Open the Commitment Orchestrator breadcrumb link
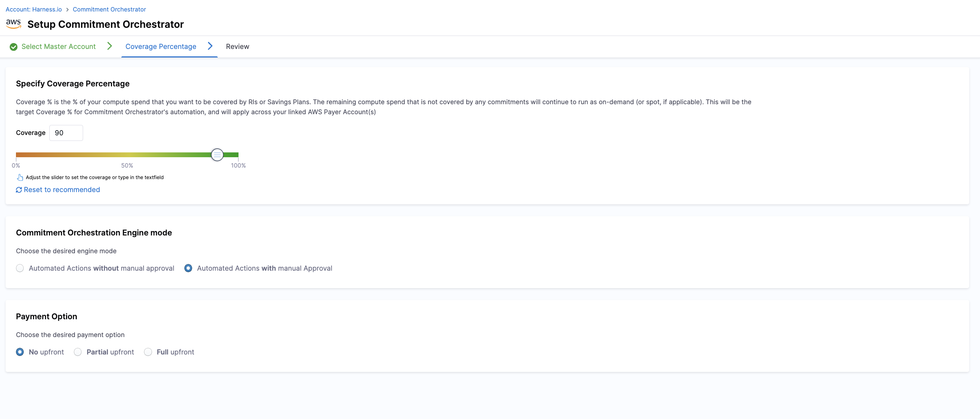This screenshot has height=419, width=980. (109, 9)
